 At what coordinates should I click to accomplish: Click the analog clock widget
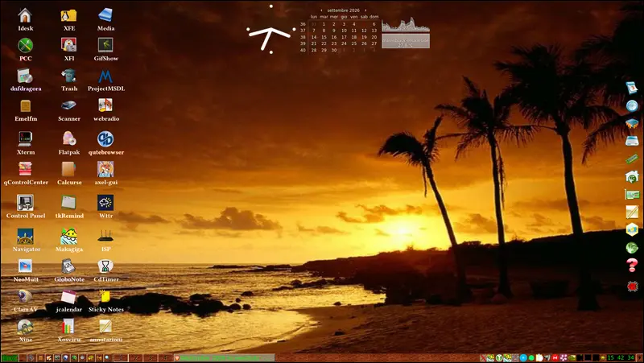[x=270, y=30]
